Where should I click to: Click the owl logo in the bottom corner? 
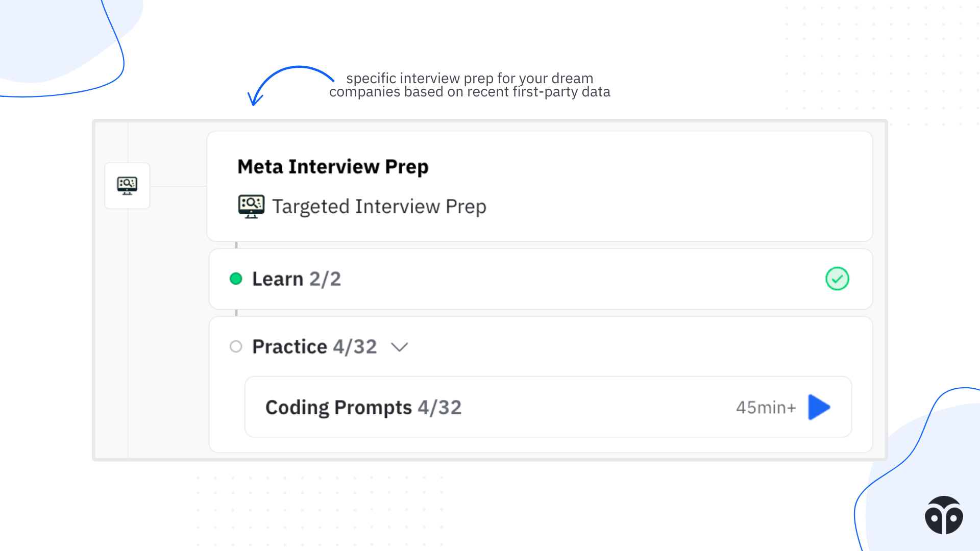pos(944,515)
